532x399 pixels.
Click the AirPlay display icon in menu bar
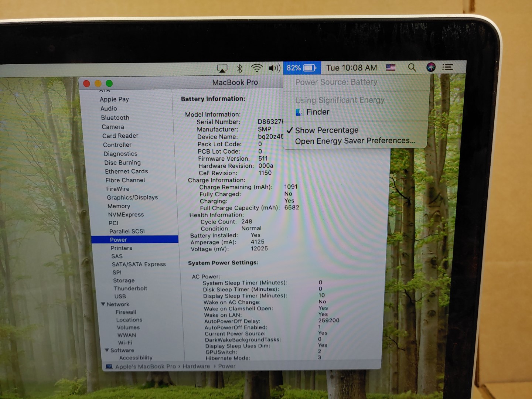point(222,68)
